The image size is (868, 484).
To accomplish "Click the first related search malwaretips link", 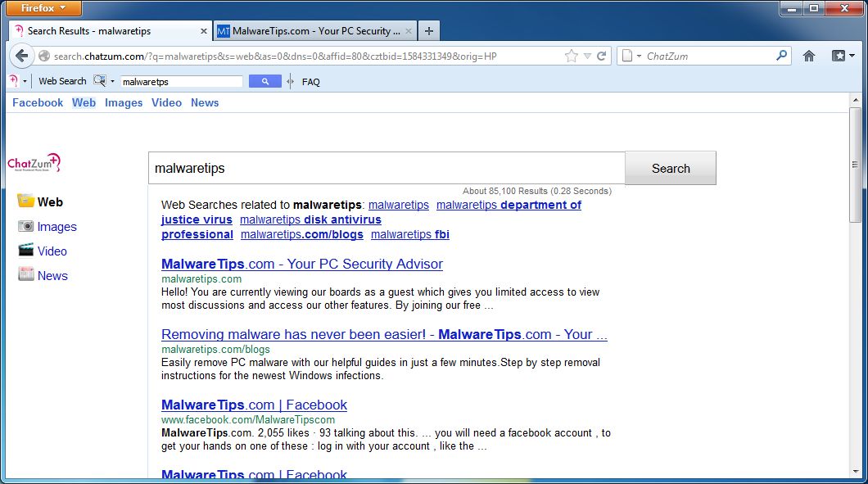I will pyautogui.click(x=399, y=205).
